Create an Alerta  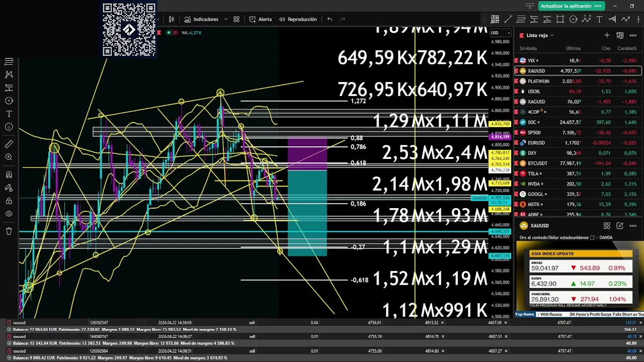[261, 19]
